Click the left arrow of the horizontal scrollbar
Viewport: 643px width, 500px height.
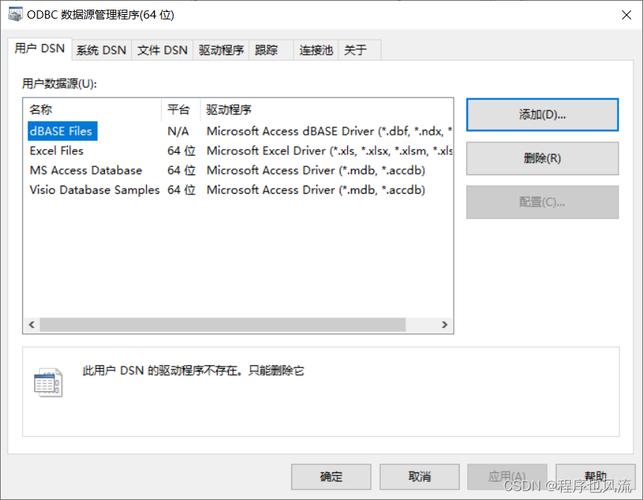32,324
